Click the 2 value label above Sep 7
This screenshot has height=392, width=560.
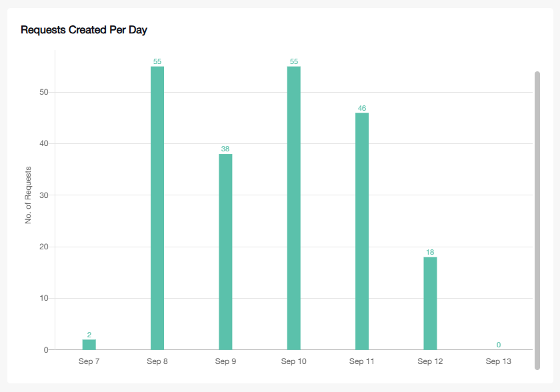(89, 335)
